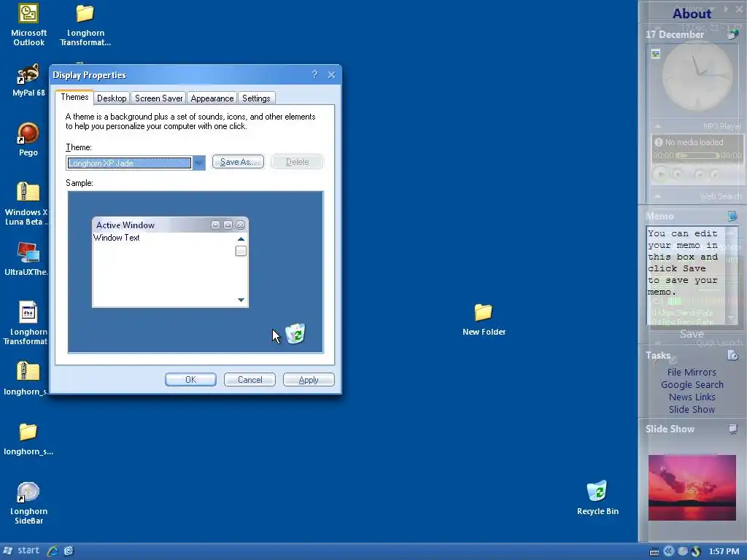
Task: Open the Microsoft Outlook desktop icon
Action: [28, 14]
